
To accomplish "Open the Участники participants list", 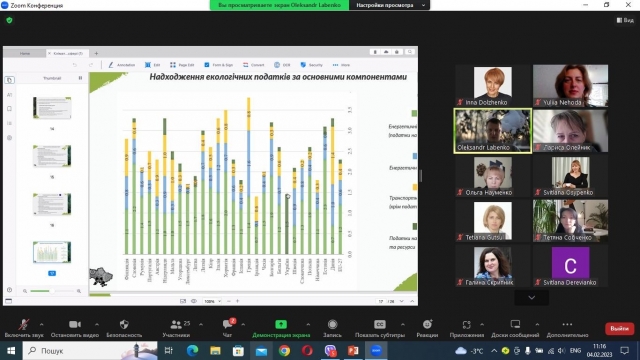I will (x=176, y=324).
